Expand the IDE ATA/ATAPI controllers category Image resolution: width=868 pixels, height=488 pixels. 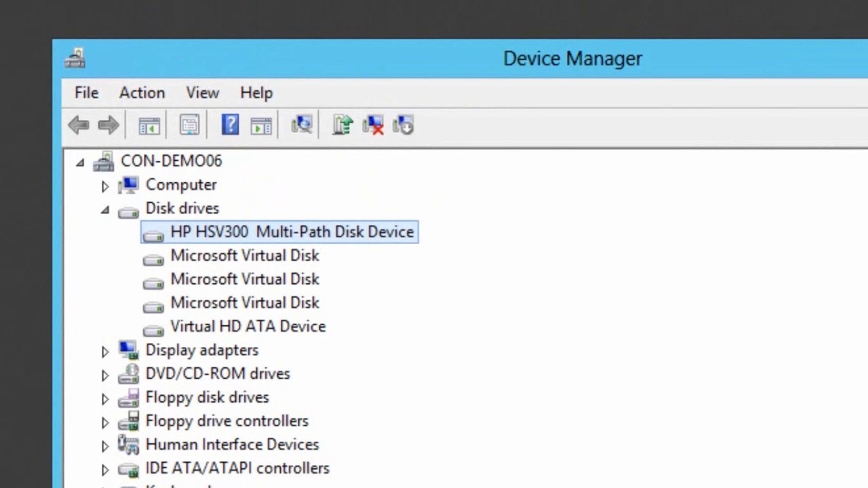pyautogui.click(x=105, y=470)
